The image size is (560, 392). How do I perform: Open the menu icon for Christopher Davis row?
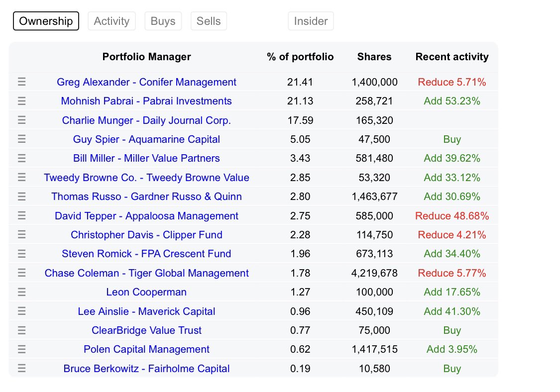pyautogui.click(x=22, y=235)
